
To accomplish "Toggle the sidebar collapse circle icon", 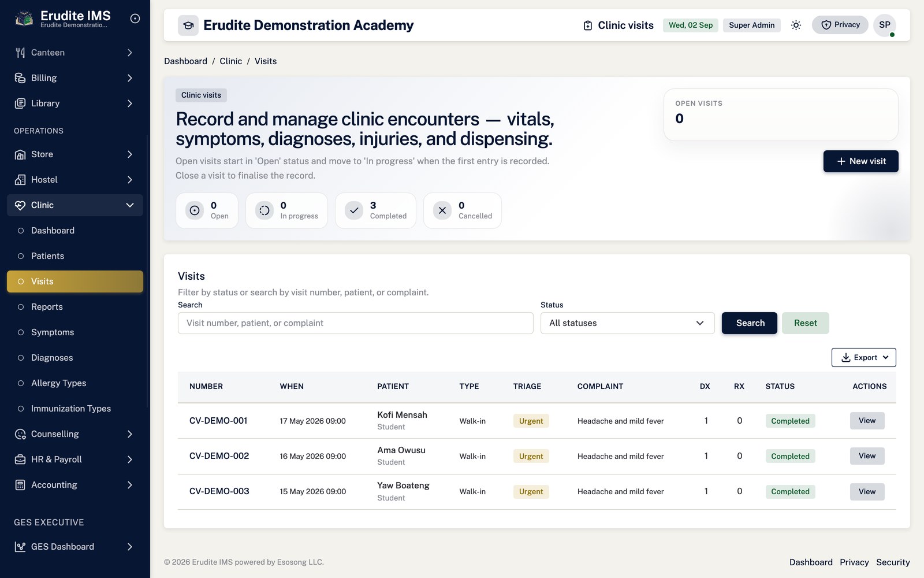I will (x=135, y=18).
